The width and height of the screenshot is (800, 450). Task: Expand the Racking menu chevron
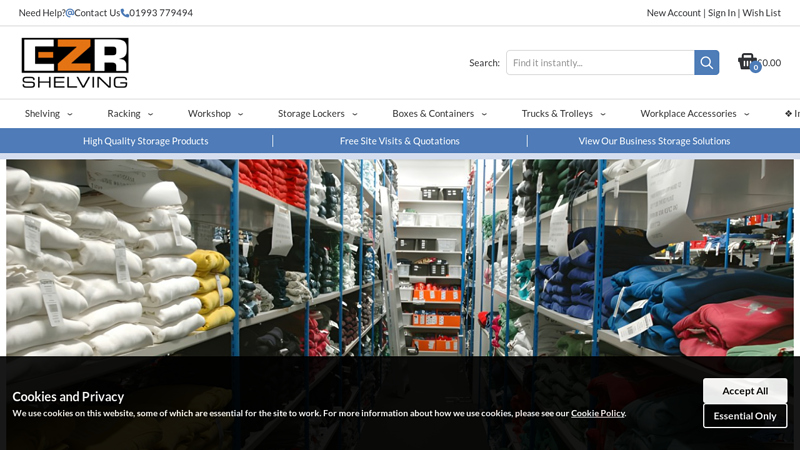pos(151,114)
